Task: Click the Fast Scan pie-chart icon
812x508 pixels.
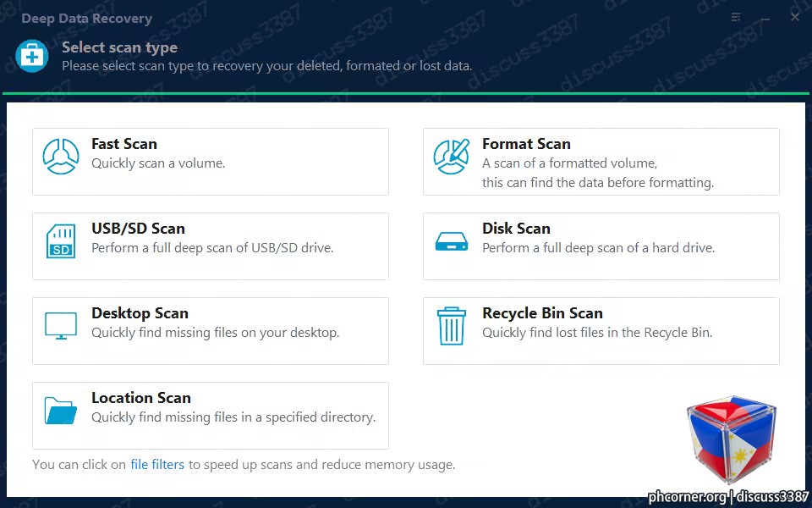Action: pos(61,157)
